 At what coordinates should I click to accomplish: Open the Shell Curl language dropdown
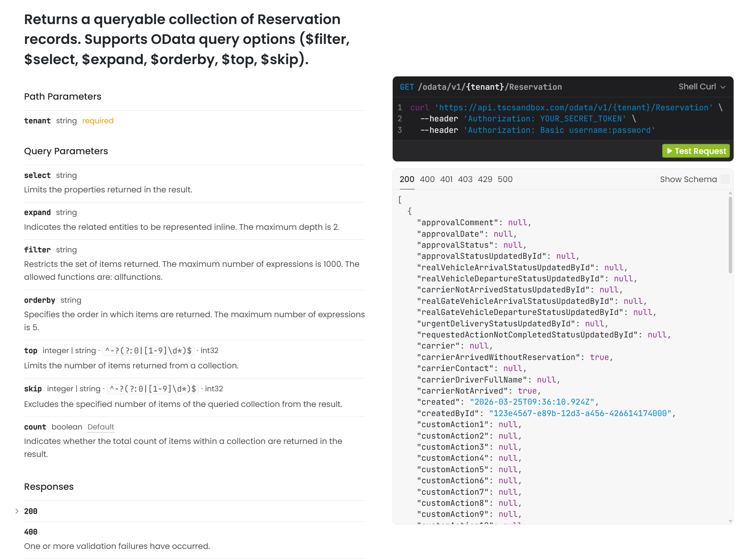[x=701, y=87]
